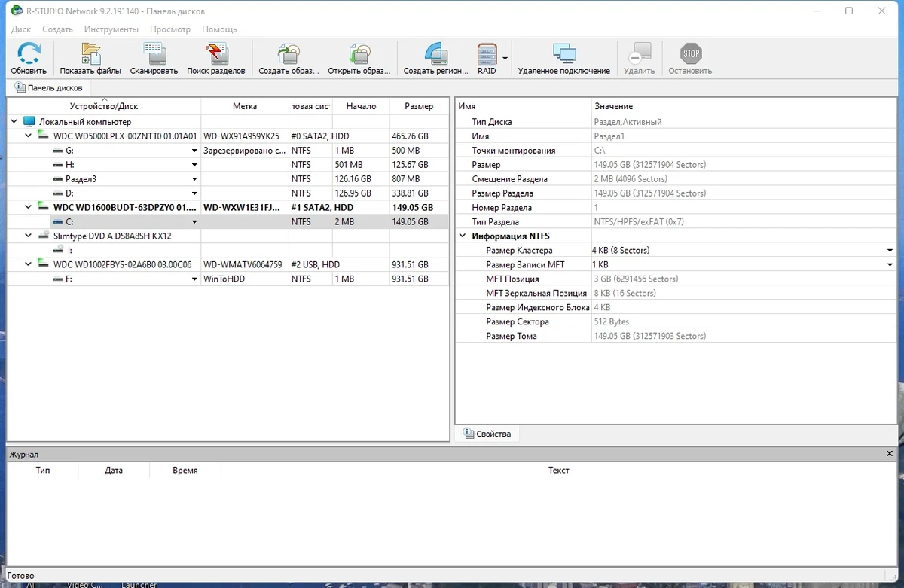Open the Диск menu
The image size is (904, 588).
point(21,29)
